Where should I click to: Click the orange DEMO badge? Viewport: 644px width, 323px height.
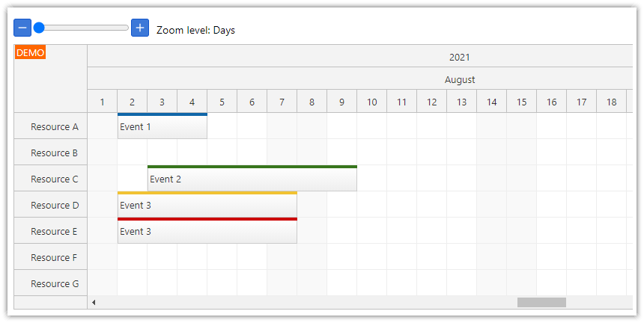pyautogui.click(x=30, y=52)
